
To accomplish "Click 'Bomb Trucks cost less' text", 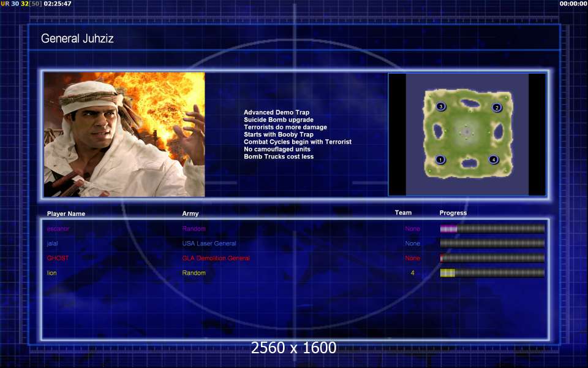I will click(279, 156).
